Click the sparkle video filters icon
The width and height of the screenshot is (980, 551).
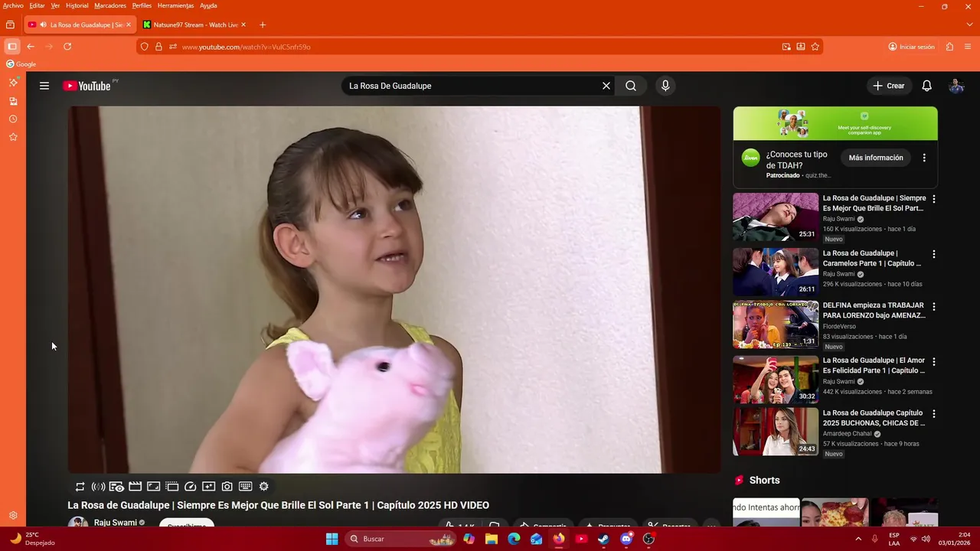[x=208, y=487]
